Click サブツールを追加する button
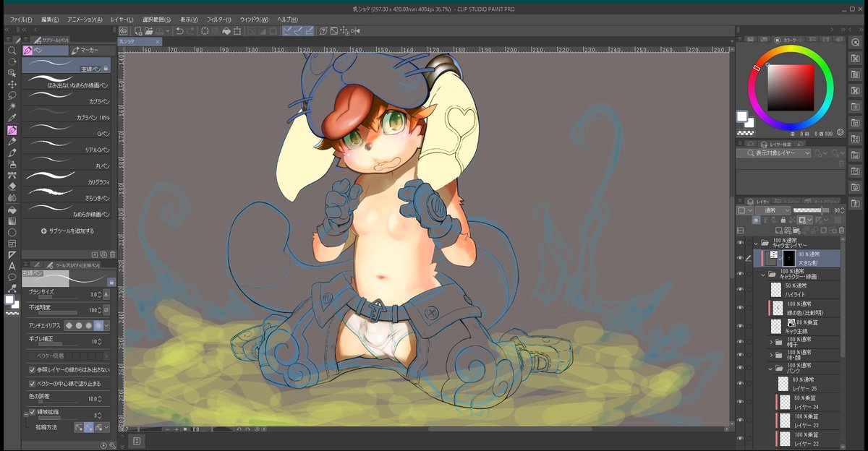This screenshot has width=868, height=451. 67,231
